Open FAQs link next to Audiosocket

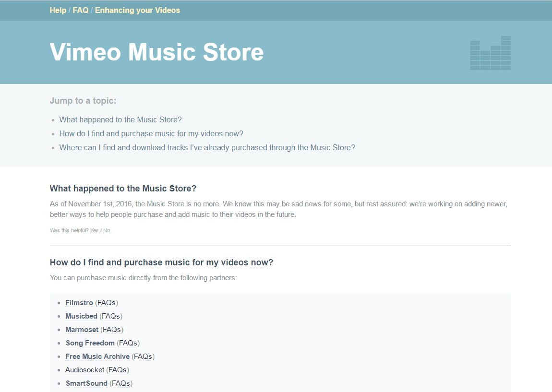(118, 369)
